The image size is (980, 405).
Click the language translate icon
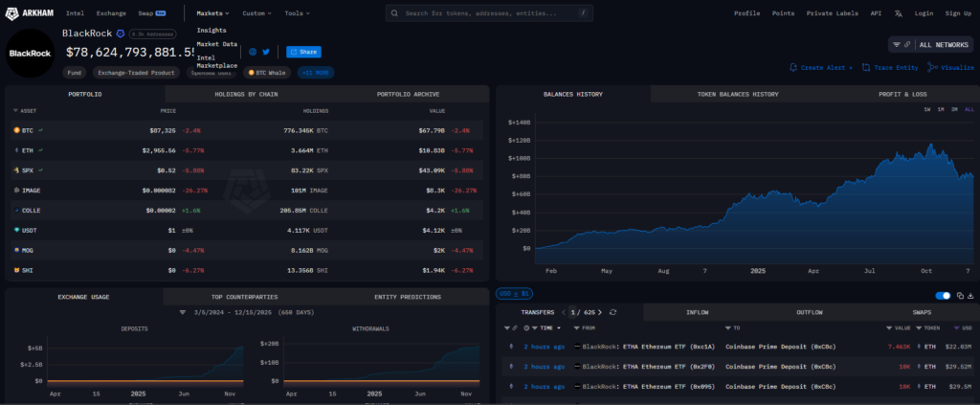897,13
